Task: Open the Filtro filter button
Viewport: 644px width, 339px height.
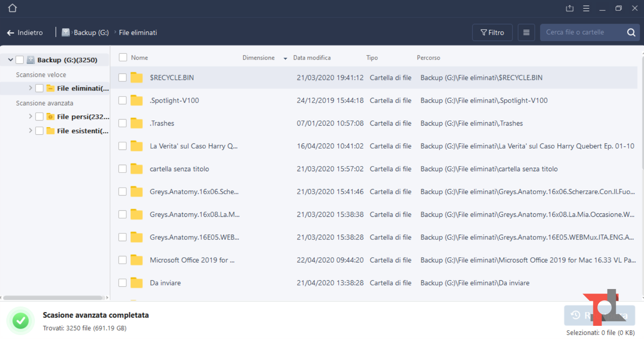Action: click(x=492, y=32)
